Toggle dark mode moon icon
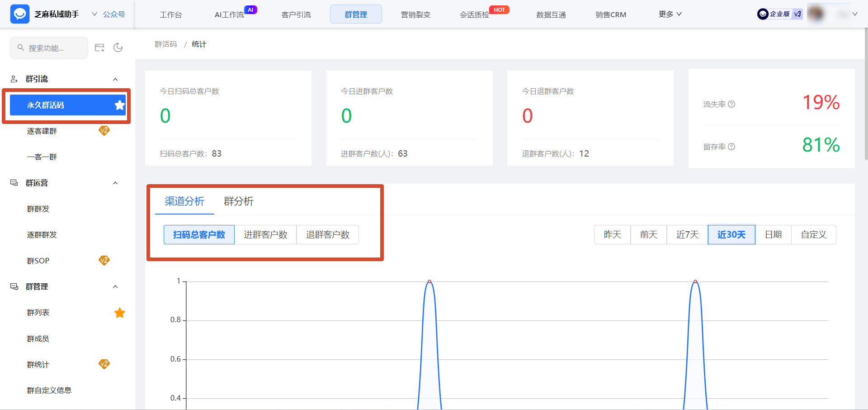 coord(118,48)
